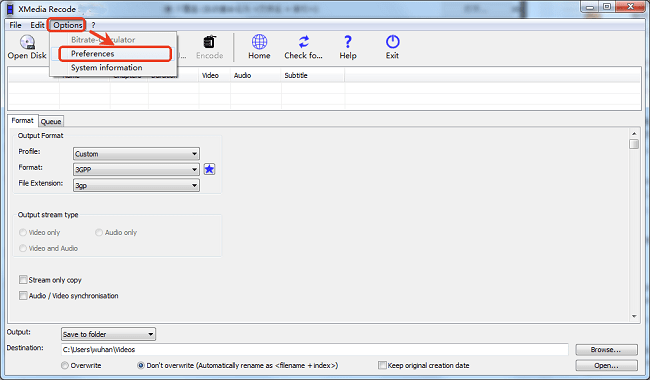
Task: Enable Audio / Video synchronisation checkbox
Action: click(23, 295)
